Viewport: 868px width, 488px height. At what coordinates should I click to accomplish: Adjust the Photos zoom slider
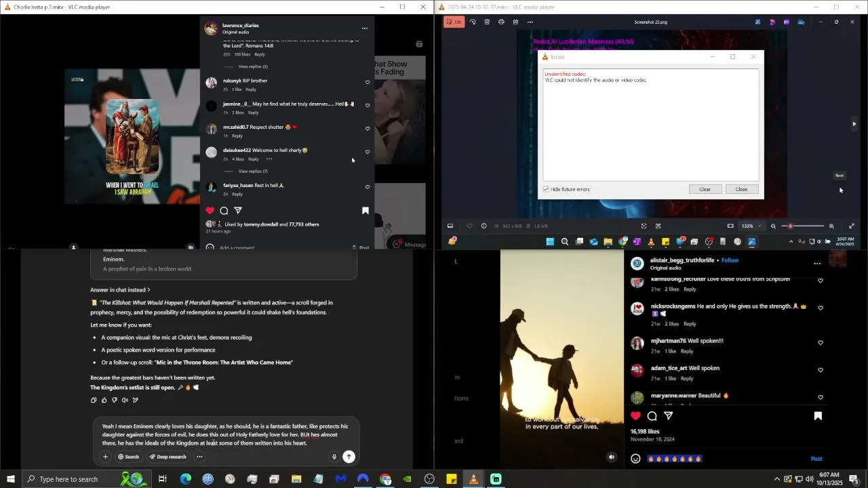click(803, 226)
